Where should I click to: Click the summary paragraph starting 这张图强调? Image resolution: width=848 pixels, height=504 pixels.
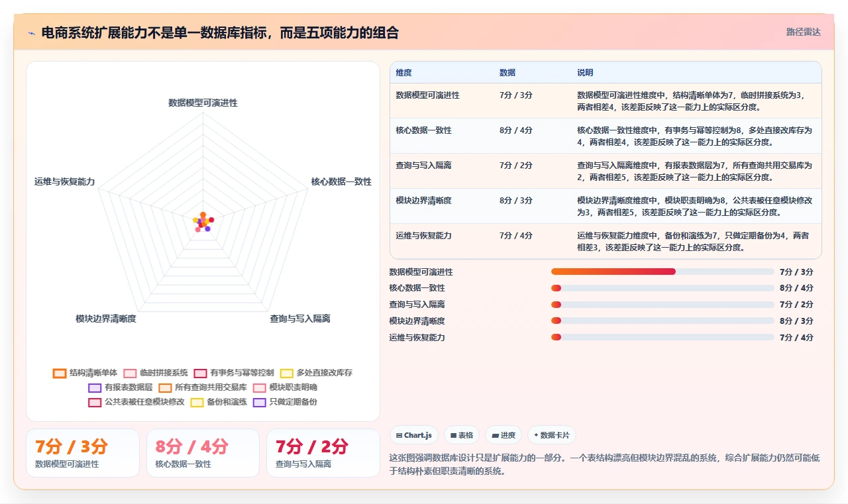604,464
